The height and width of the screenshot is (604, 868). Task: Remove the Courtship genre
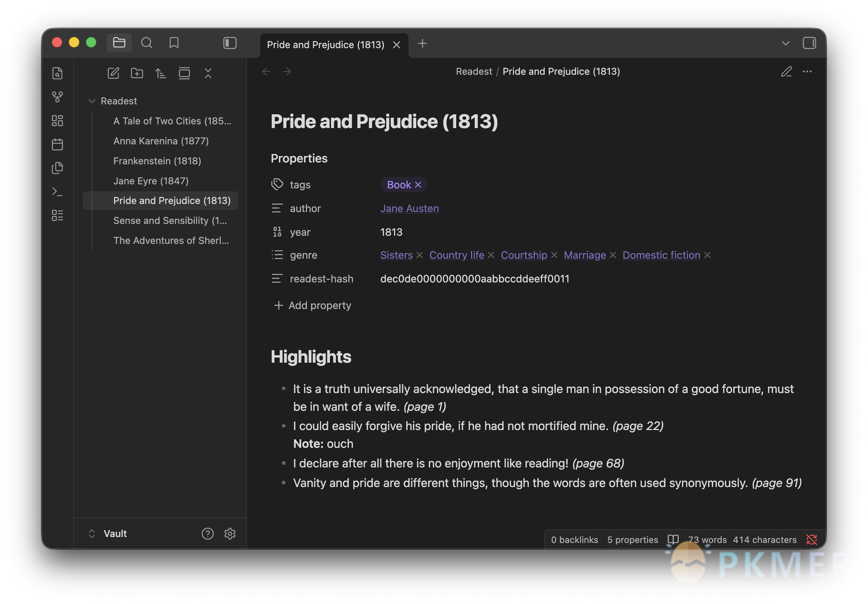point(554,255)
